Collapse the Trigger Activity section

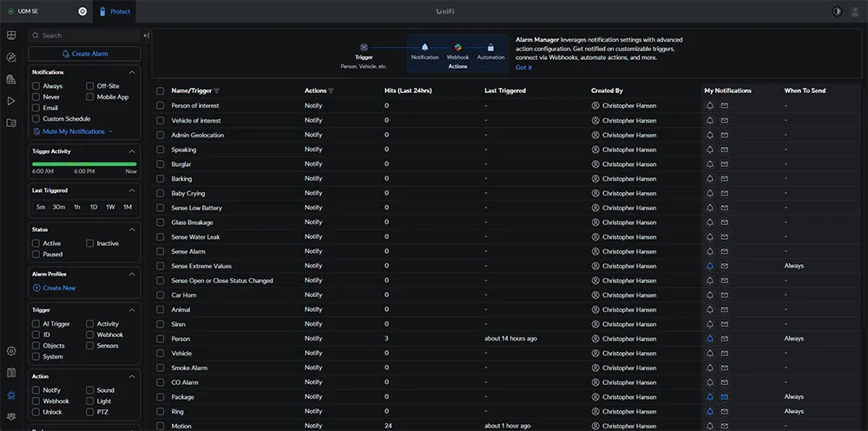pyautogui.click(x=132, y=151)
